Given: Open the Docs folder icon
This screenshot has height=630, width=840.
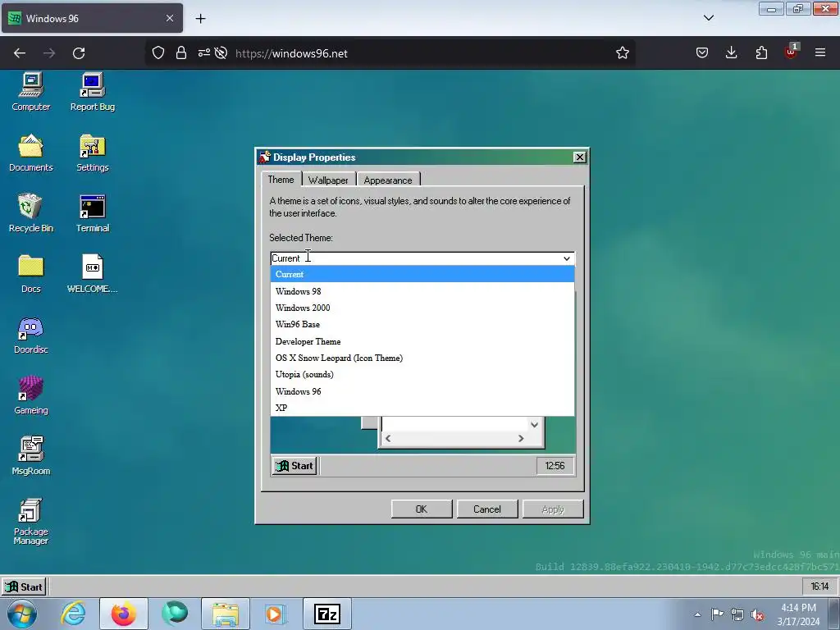Looking at the screenshot, I should tap(31, 274).
